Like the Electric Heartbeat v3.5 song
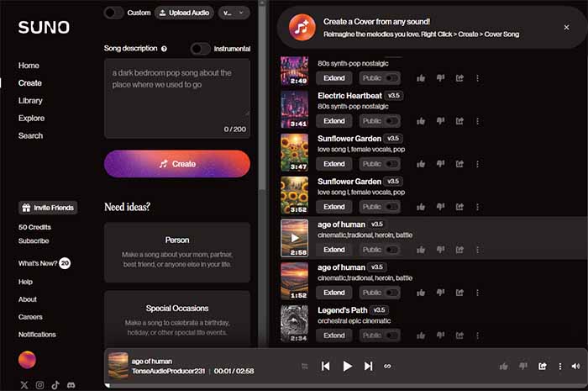Screen dimensions: 588x391 tap(421, 121)
